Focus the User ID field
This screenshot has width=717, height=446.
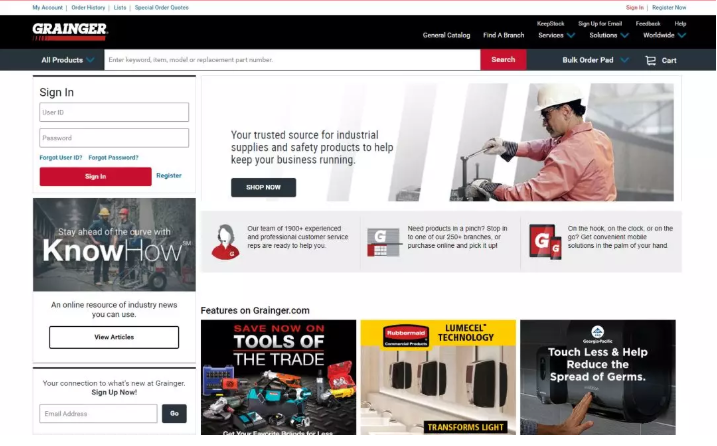point(114,112)
